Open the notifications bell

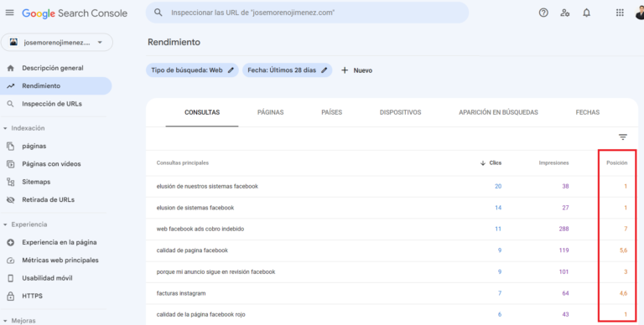pos(586,13)
